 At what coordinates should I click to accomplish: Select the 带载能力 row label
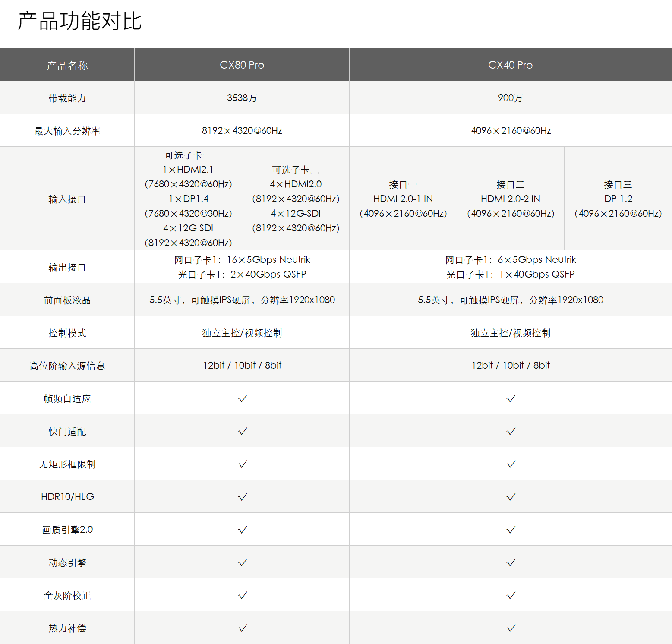67,98
